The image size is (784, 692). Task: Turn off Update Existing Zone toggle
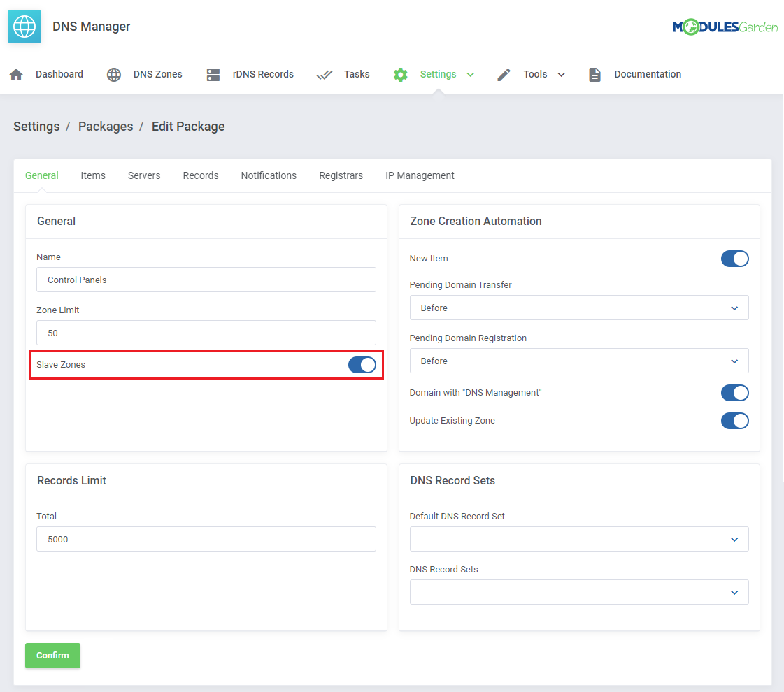(x=734, y=421)
